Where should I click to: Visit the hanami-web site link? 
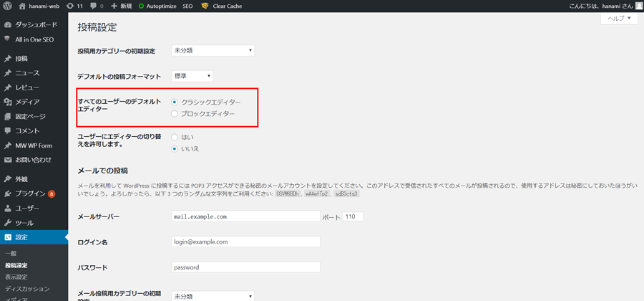(43, 6)
